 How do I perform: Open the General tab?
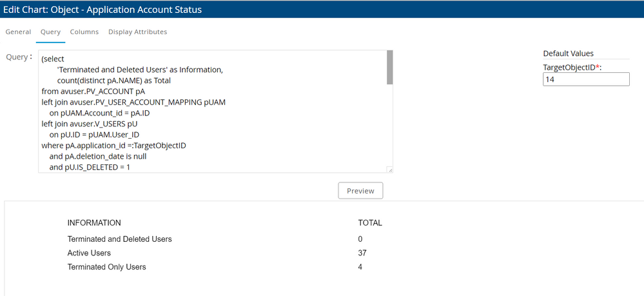pyautogui.click(x=18, y=32)
